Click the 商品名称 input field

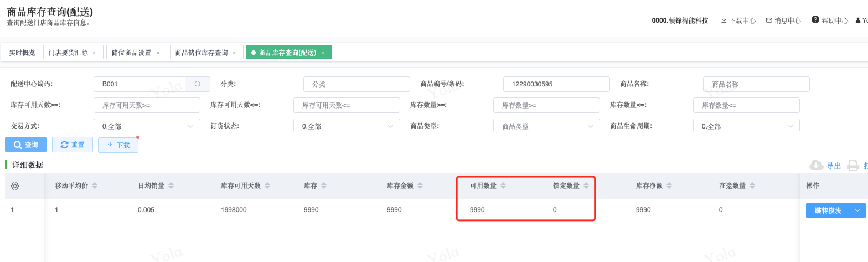tap(756, 84)
